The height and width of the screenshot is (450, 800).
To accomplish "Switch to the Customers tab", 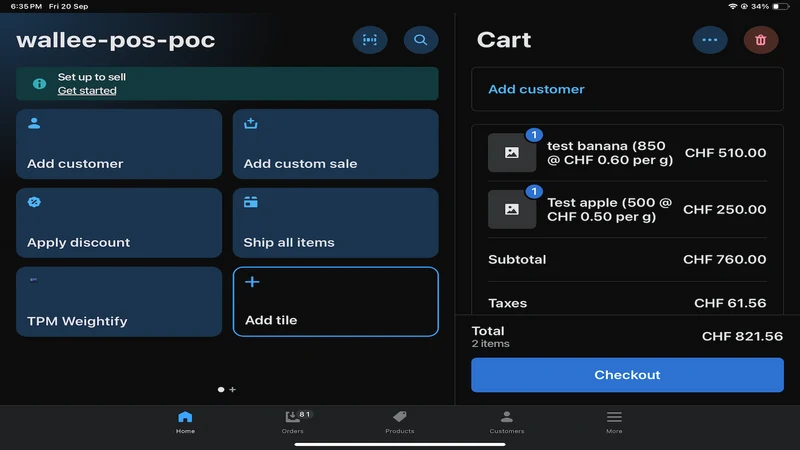I will tap(507, 422).
